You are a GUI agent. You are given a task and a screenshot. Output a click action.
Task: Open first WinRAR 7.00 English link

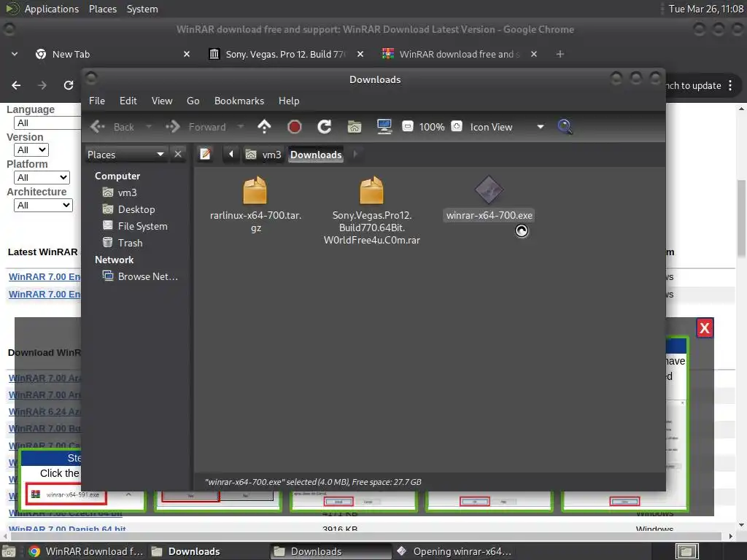click(x=44, y=276)
